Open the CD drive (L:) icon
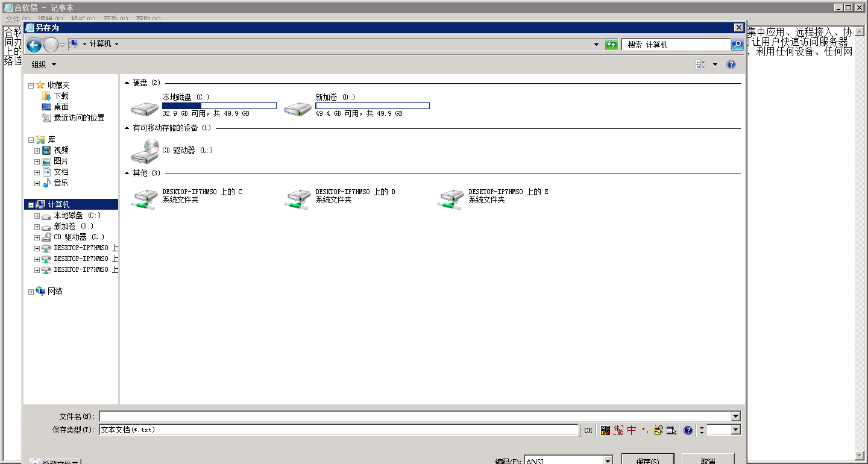Viewport: 868px width, 464px height. pos(145,151)
